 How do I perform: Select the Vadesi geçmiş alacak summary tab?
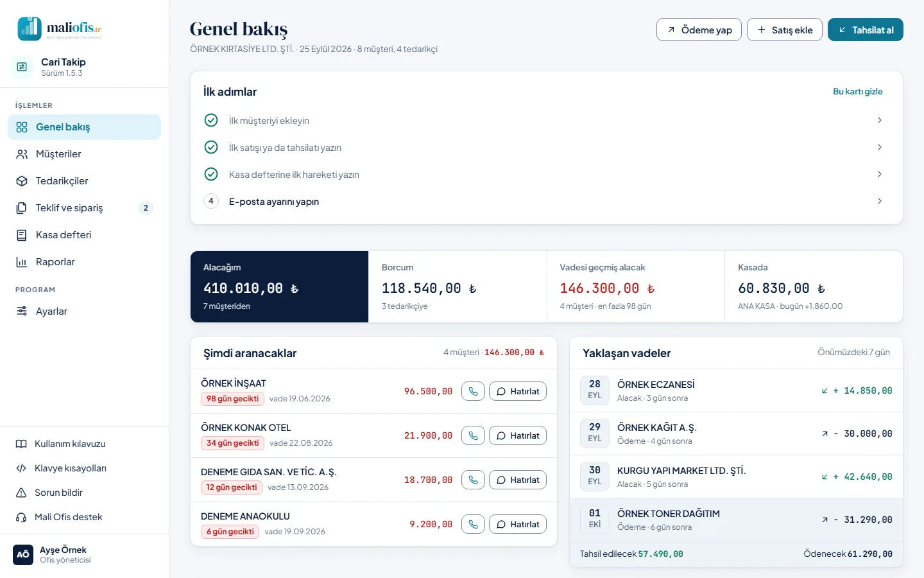[x=635, y=286]
